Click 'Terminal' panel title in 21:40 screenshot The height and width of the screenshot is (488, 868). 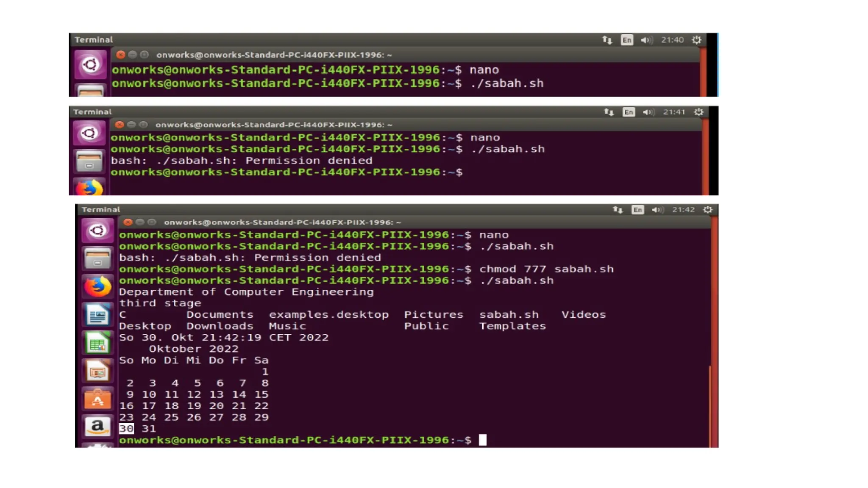click(94, 40)
